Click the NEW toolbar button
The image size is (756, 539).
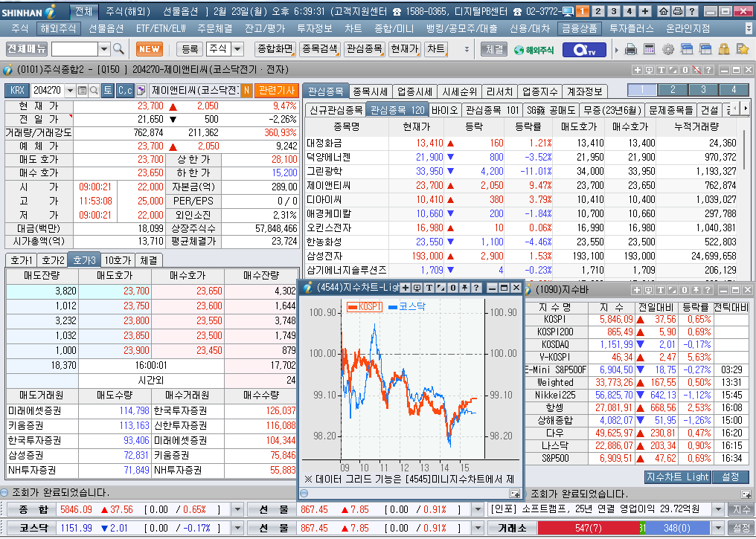pyautogui.click(x=150, y=49)
